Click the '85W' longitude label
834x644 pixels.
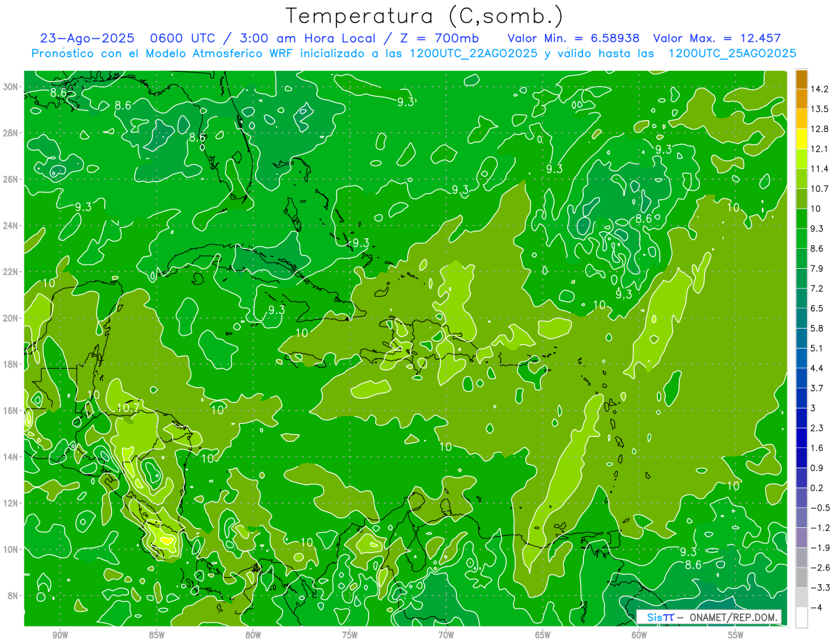156,636
